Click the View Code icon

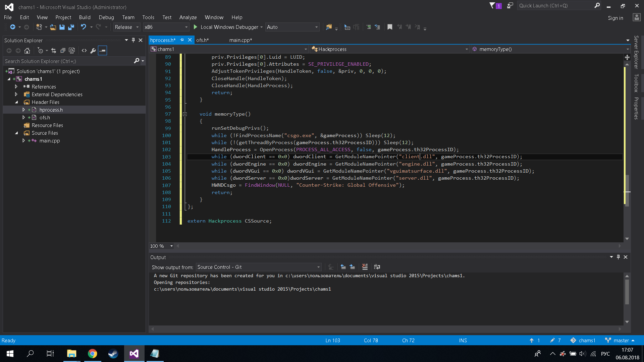(x=84, y=51)
